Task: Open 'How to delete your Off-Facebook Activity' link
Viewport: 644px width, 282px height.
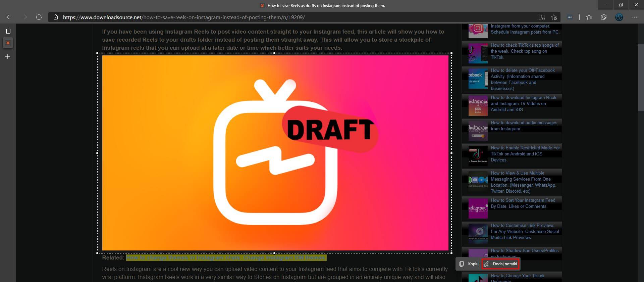Action: tap(523, 79)
